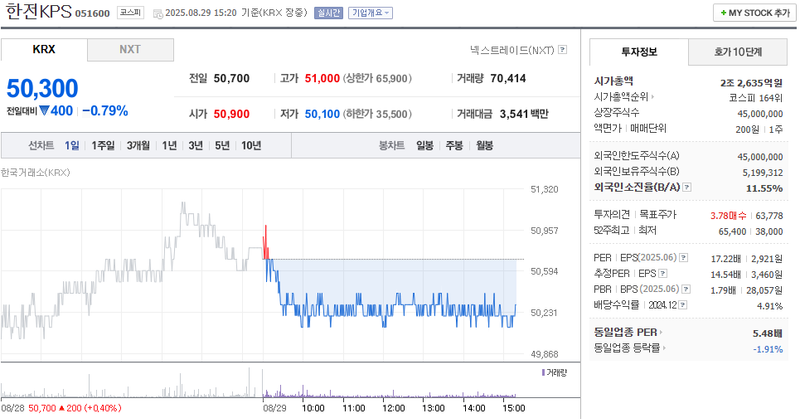Viewport: 800px width, 419px height.
Task: Click the change rate -0.79%
Action: (x=105, y=111)
